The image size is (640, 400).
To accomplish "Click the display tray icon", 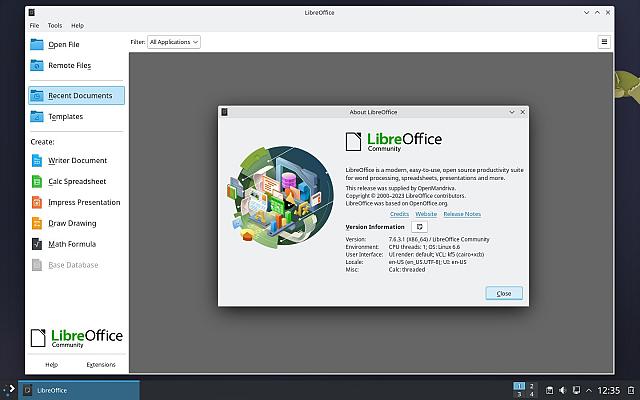I will coord(576,391).
